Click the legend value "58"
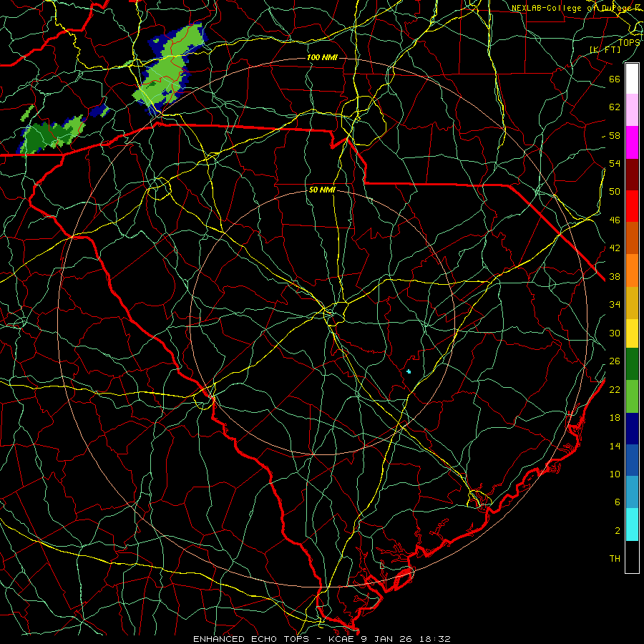This screenshot has height=644, width=644. (x=615, y=135)
